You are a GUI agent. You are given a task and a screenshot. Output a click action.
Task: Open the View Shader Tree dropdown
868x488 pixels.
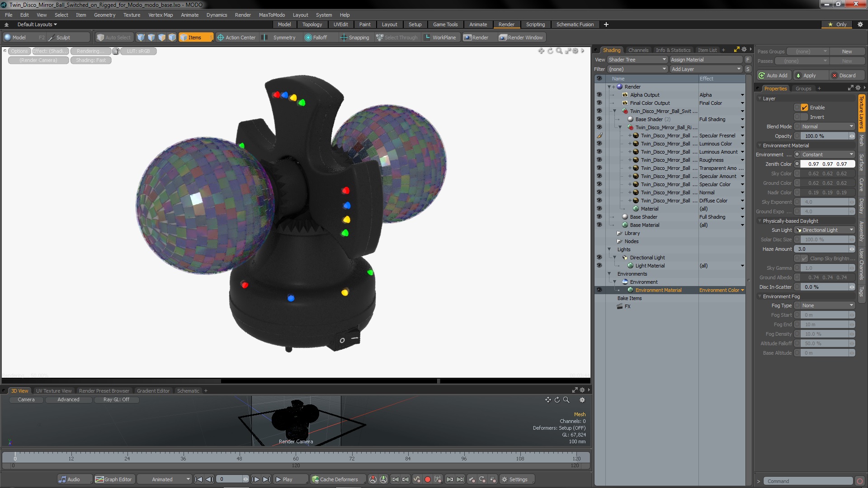point(637,60)
